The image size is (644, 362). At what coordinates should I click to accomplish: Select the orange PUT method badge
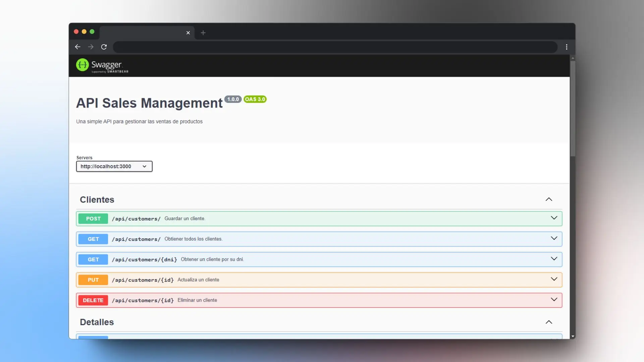(93, 280)
